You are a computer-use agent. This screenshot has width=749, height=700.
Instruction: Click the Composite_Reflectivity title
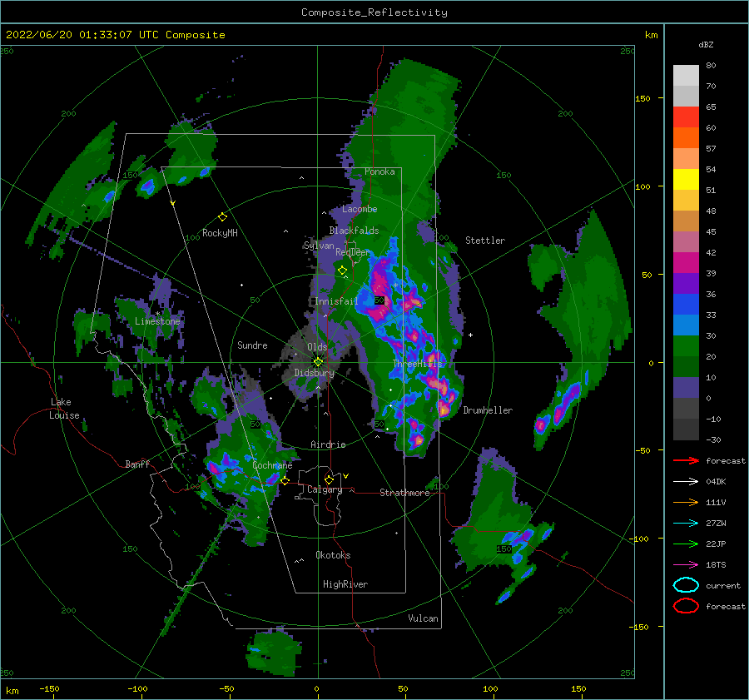click(374, 12)
